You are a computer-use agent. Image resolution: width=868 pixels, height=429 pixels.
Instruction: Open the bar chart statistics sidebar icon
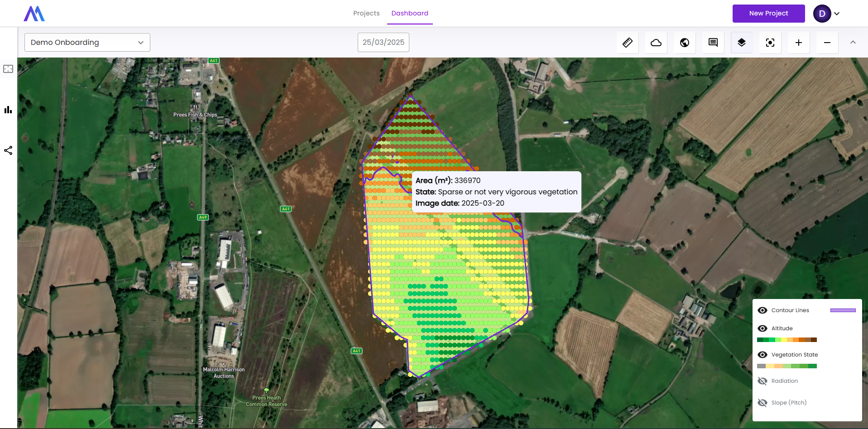coord(8,110)
